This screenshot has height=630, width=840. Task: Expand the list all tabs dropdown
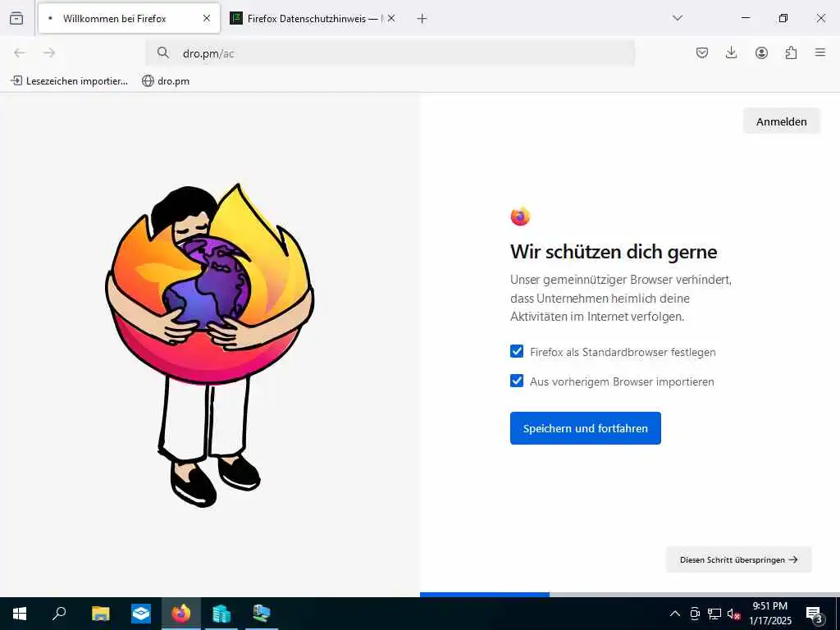[677, 18]
